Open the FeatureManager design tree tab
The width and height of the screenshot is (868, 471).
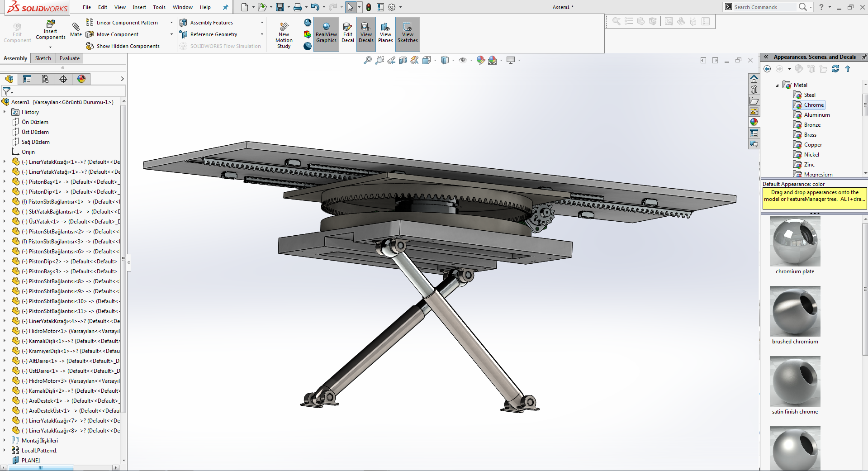click(x=9, y=79)
